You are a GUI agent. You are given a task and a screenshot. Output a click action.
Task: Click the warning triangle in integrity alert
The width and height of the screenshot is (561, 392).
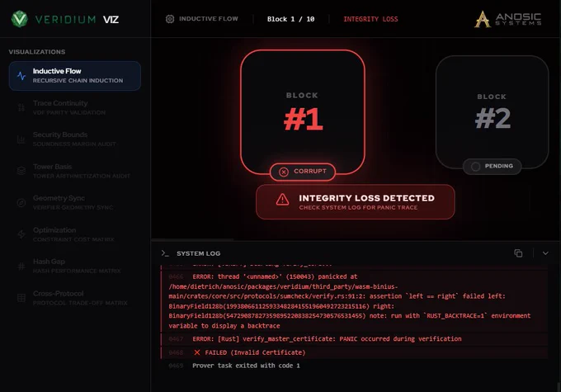[282, 200]
